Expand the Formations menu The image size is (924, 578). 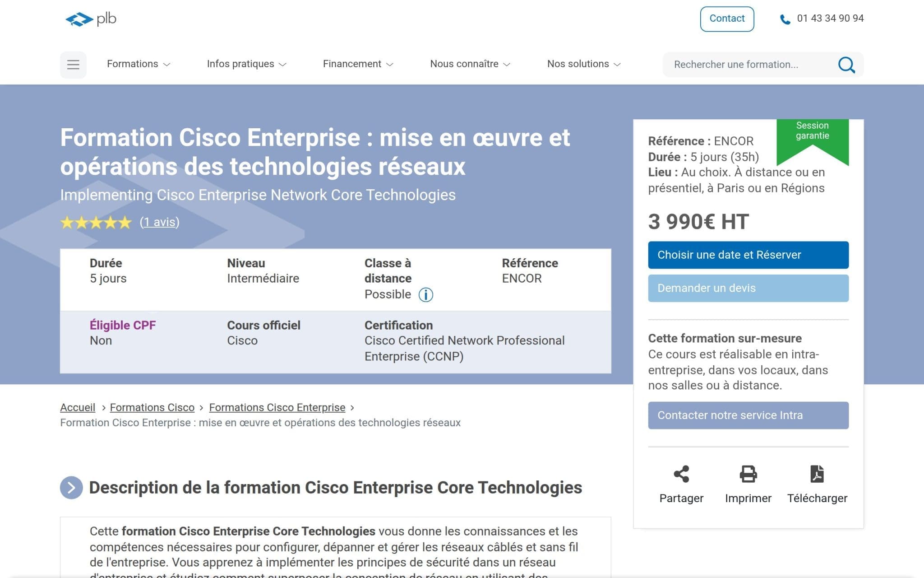point(138,64)
